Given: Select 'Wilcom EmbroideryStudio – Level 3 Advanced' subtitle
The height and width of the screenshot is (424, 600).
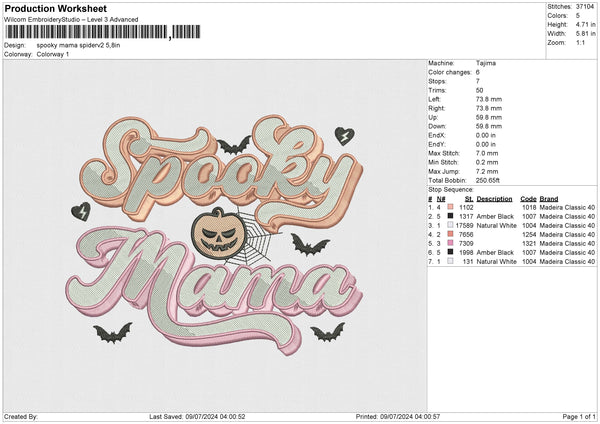Looking at the screenshot, I should click(71, 20).
